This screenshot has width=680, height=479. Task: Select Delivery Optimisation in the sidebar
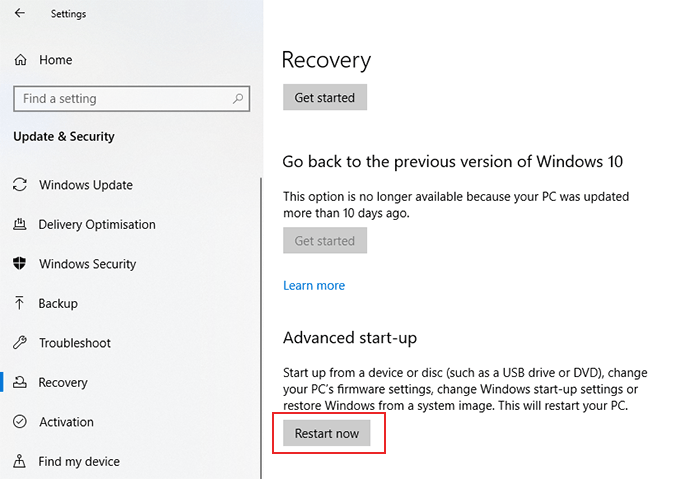coord(97,225)
